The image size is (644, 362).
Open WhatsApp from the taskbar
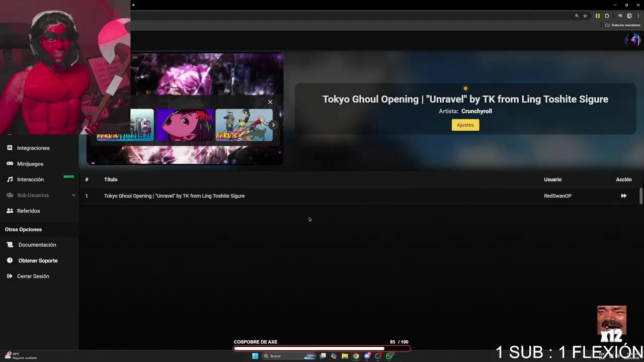(389, 356)
